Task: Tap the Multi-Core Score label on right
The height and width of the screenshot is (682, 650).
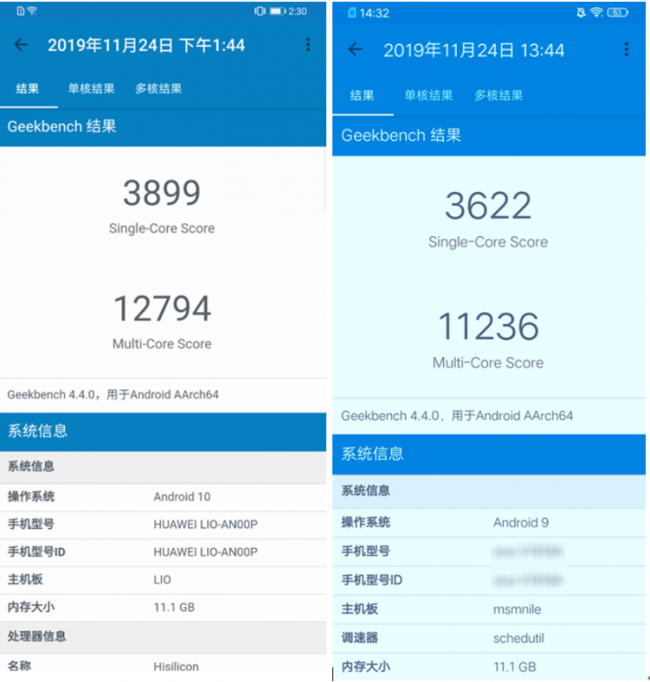Action: coord(488,363)
